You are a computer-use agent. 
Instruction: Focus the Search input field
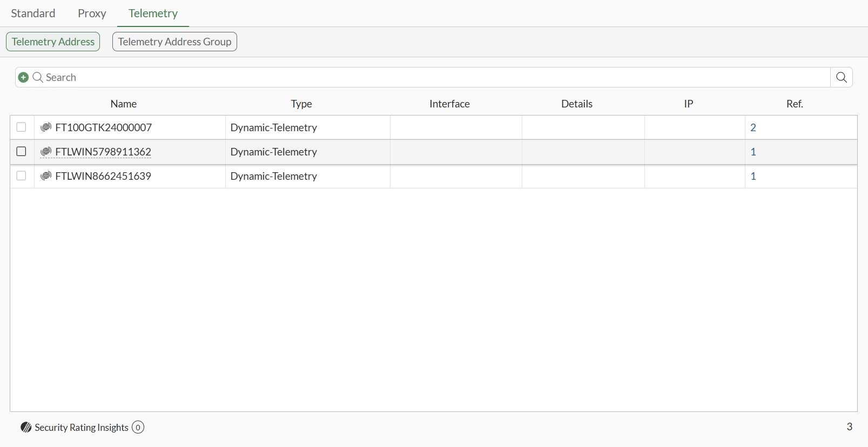tap(432, 78)
